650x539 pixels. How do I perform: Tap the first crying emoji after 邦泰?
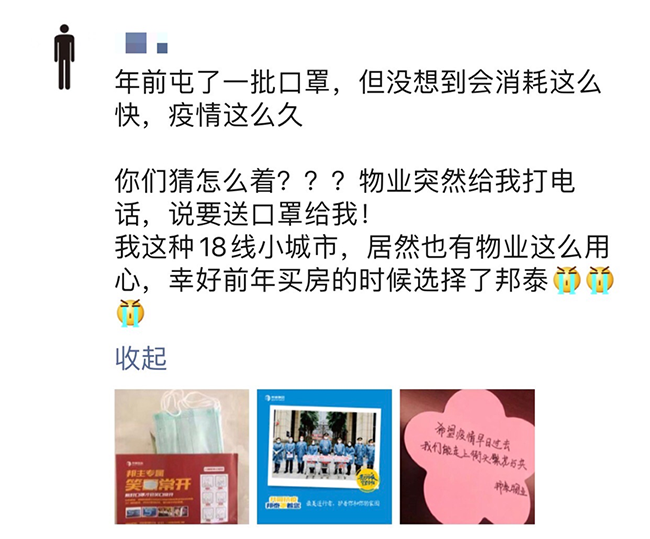(x=567, y=281)
